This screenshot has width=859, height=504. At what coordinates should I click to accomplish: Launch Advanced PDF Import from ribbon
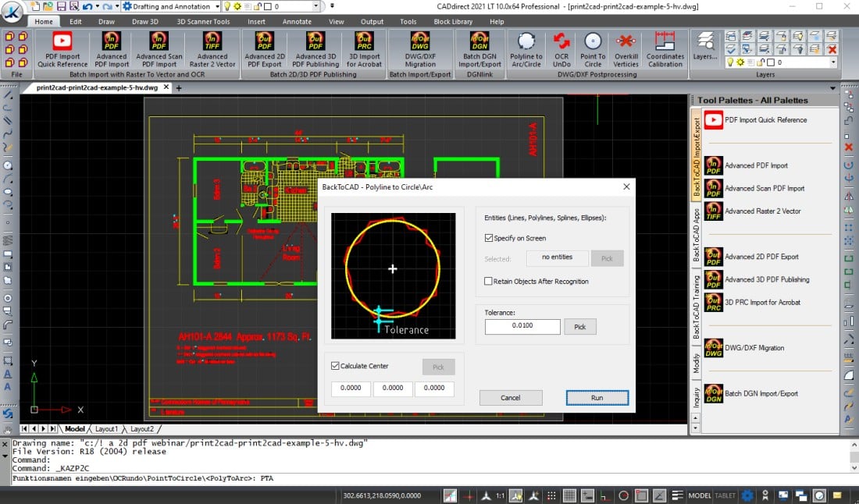tap(112, 49)
